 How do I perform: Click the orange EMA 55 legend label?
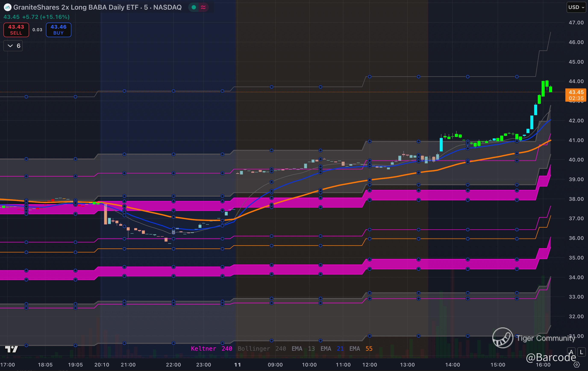click(x=361, y=349)
